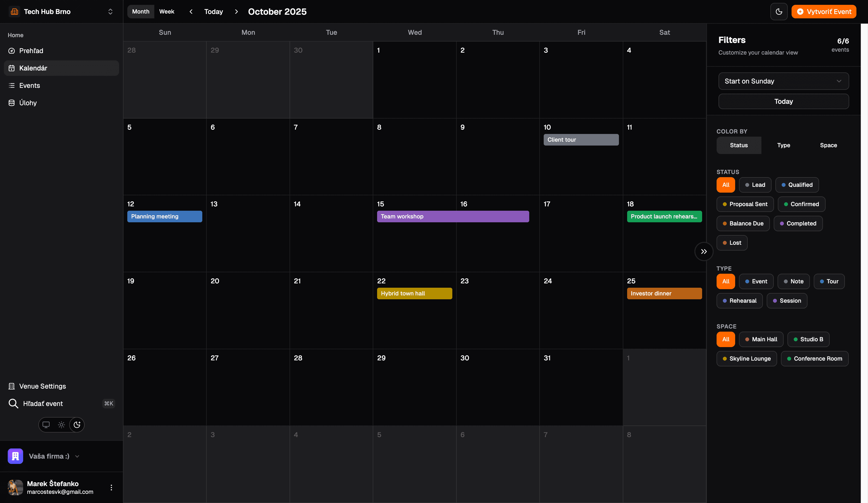Click the dark mode moon icon in header
The width and height of the screenshot is (868, 503).
click(779, 12)
